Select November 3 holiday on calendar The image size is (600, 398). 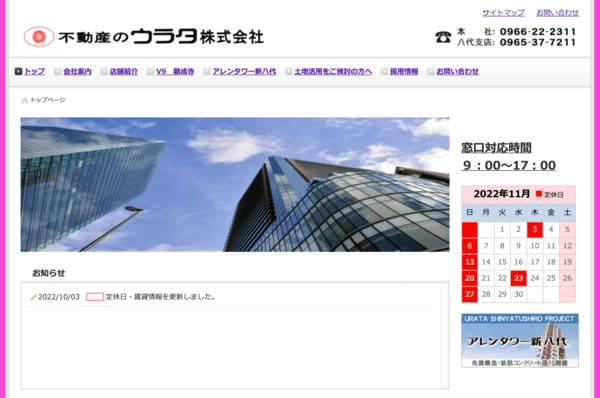tap(535, 230)
